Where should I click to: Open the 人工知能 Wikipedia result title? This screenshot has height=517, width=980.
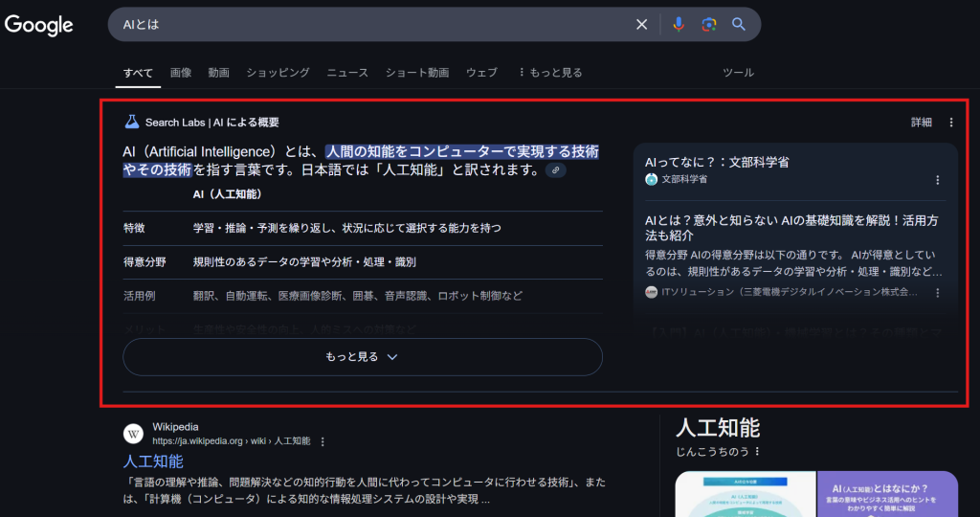tap(153, 461)
